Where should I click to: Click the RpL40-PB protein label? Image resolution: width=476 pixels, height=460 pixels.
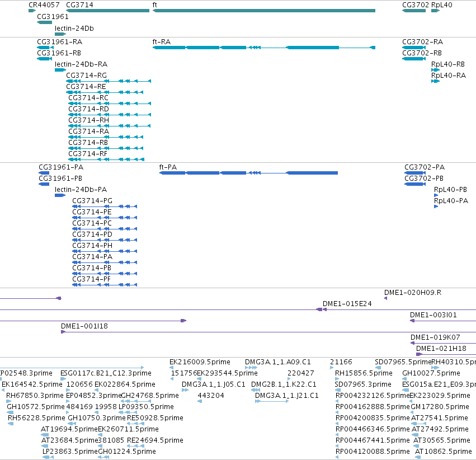450,190
